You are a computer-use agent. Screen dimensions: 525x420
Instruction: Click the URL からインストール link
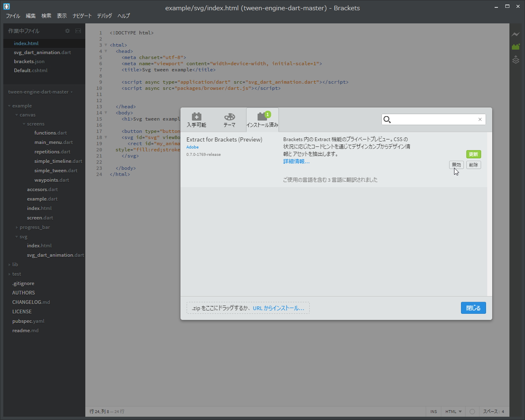tap(278, 308)
